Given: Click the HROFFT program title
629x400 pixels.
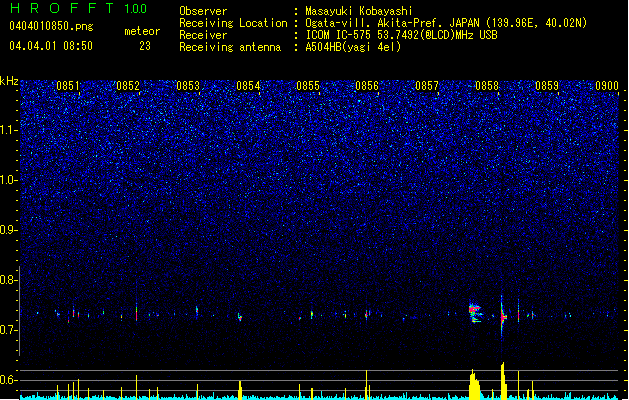Looking at the screenshot, I should [x=61, y=8].
